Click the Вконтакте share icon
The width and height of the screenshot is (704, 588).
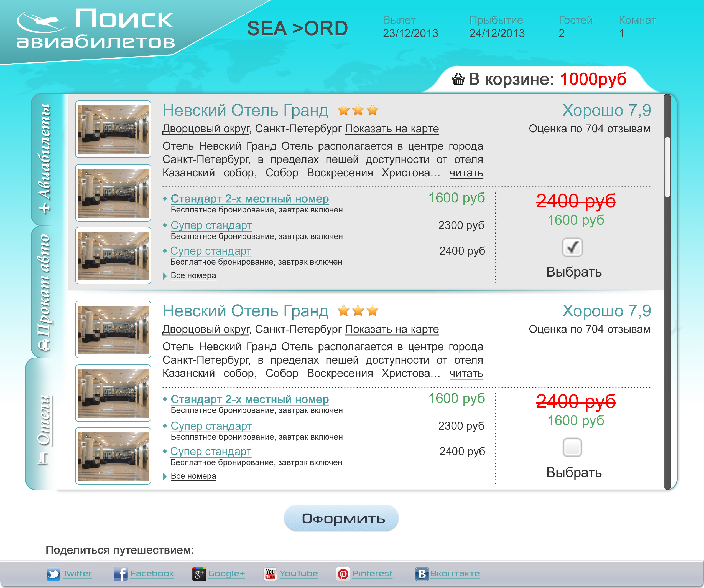422,574
